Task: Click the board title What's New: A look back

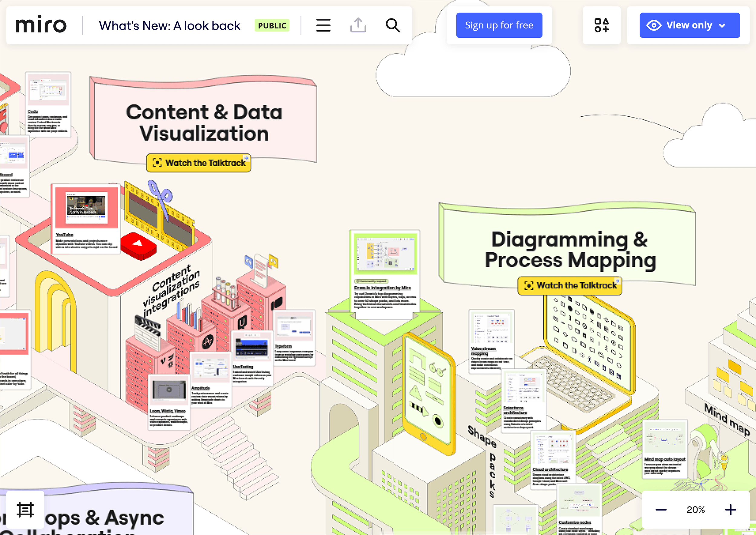Action: pyautogui.click(x=169, y=26)
